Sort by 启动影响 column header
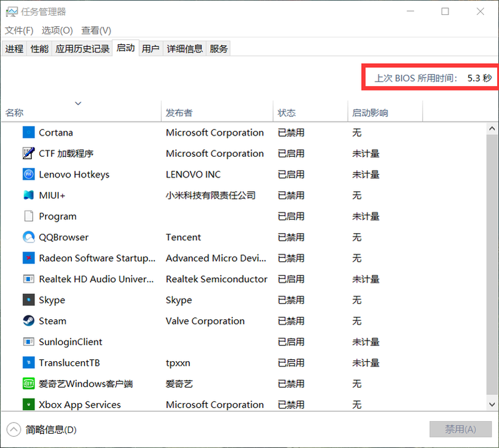 pyautogui.click(x=370, y=113)
